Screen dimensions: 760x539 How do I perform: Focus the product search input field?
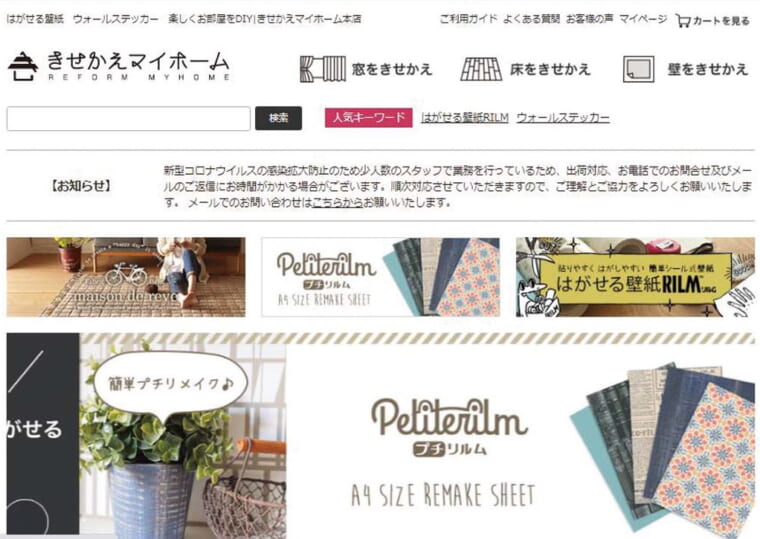pos(128,119)
